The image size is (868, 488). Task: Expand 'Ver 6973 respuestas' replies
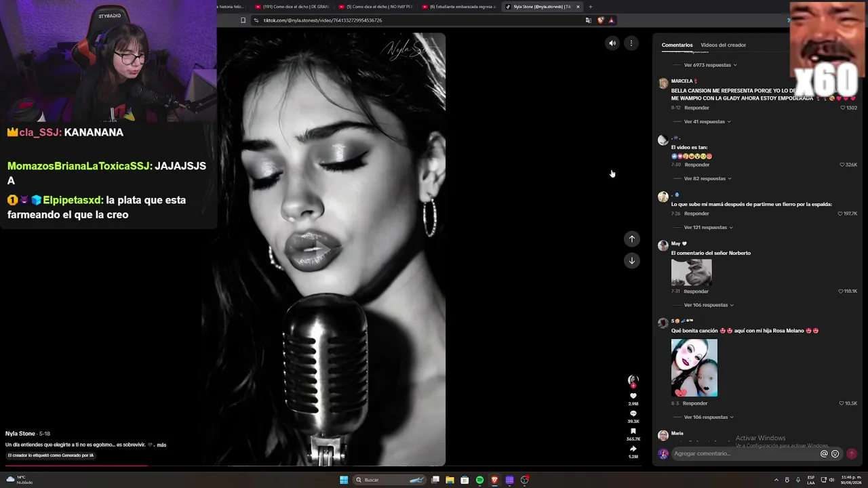click(x=710, y=65)
